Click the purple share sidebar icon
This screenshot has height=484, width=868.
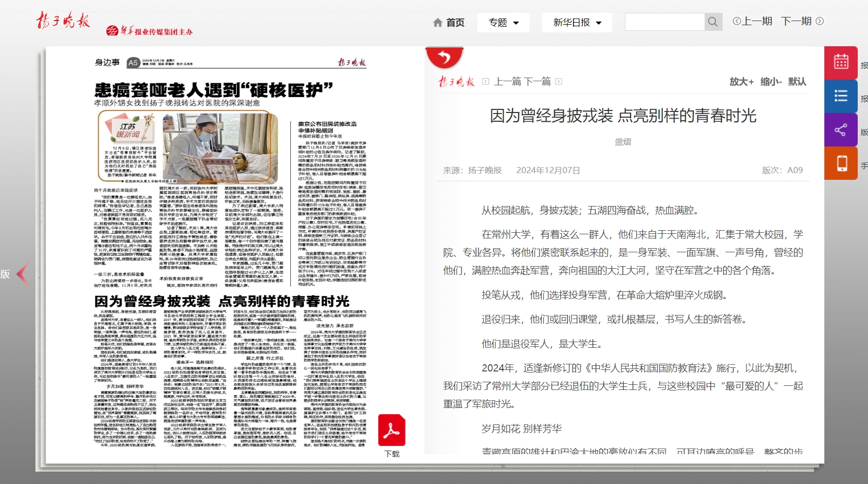[x=841, y=130]
